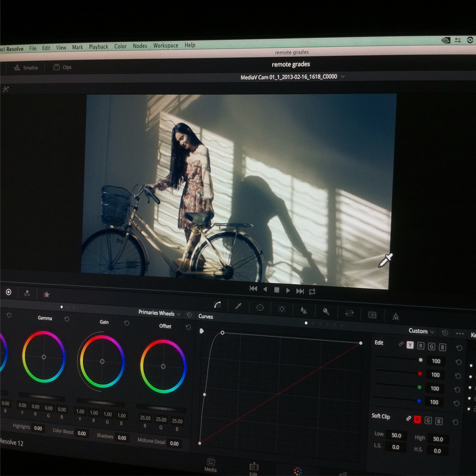Reset the red curve intensity
This screenshot has width=476, height=476.
pyautogui.click(x=458, y=376)
